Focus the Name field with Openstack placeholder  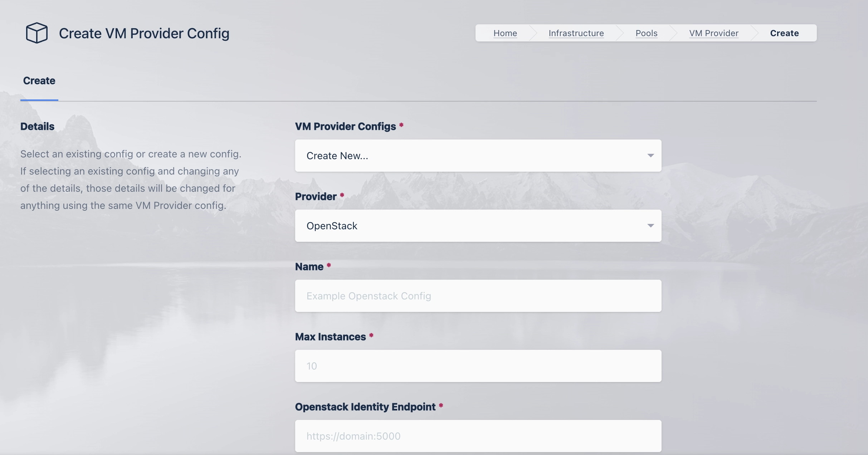(x=478, y=296)
